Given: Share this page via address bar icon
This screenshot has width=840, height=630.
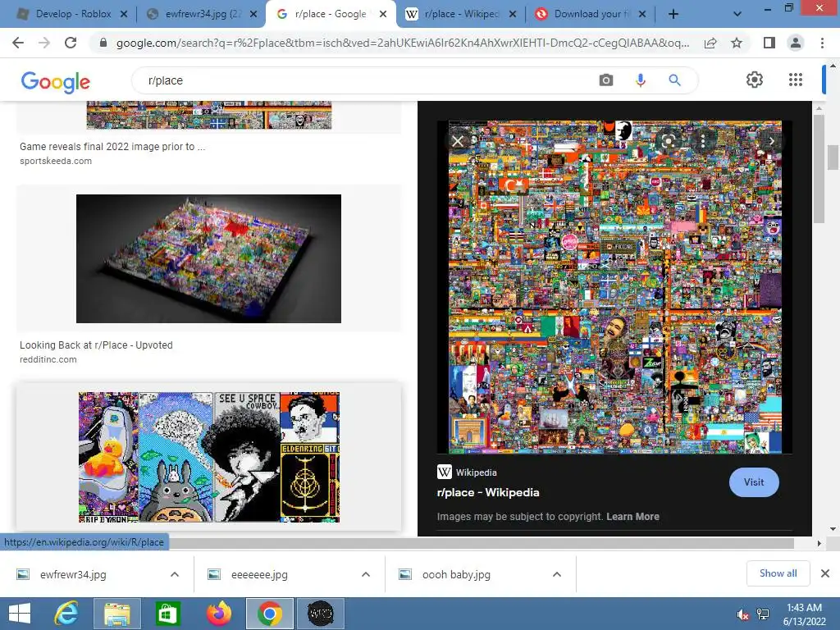Looking at the screenshot, I should 710,43.
